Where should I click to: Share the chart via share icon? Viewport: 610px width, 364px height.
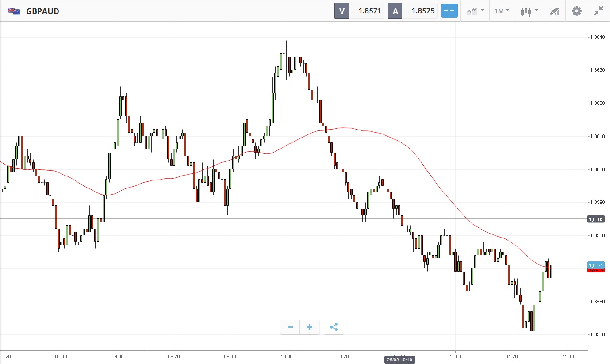tap(334, 327)
